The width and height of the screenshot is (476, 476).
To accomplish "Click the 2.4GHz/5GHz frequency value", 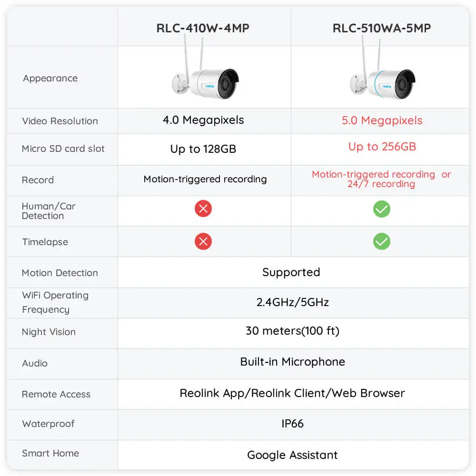I will pyautogui.click(x=292, y=302).
